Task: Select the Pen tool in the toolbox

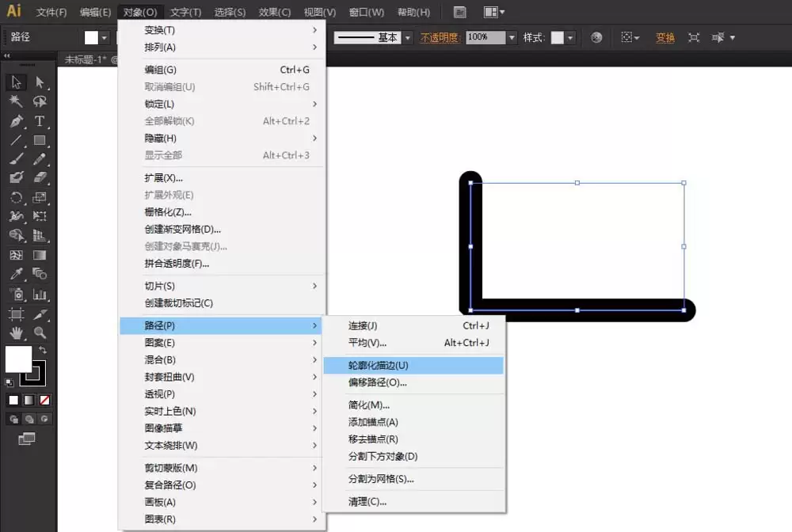Action: point(16,121)
